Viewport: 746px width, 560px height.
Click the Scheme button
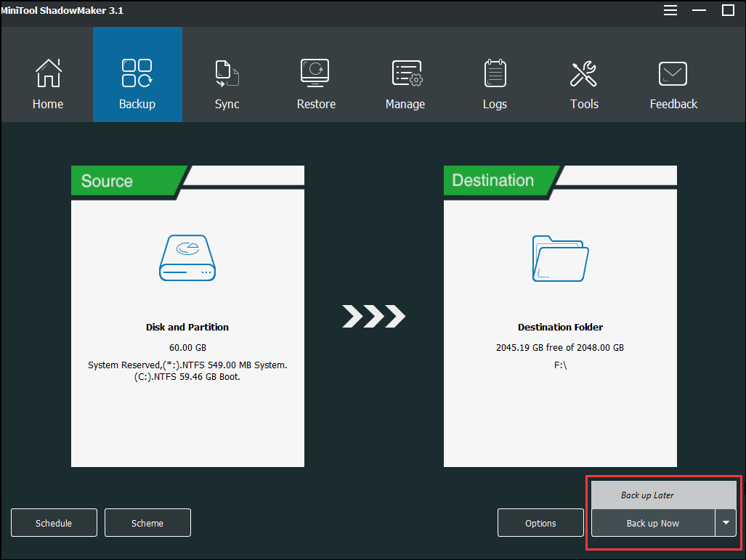pyautogui.click(x=147, y=523)
